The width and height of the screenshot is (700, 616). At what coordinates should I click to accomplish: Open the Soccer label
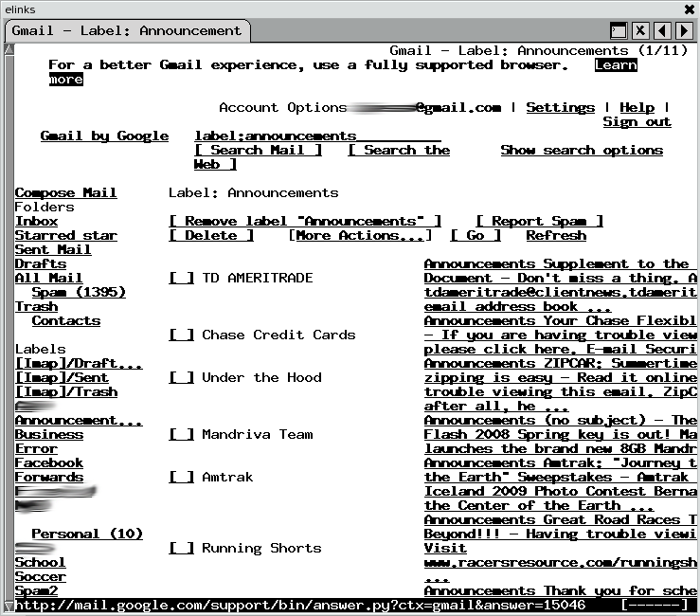[40, 577]
